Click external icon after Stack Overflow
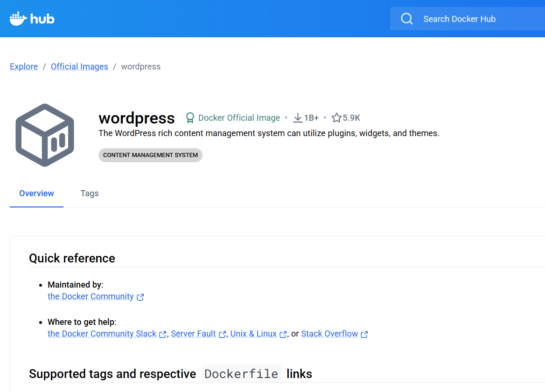Image resolution: width=545 pixels, height=392 pixels. 364,334
